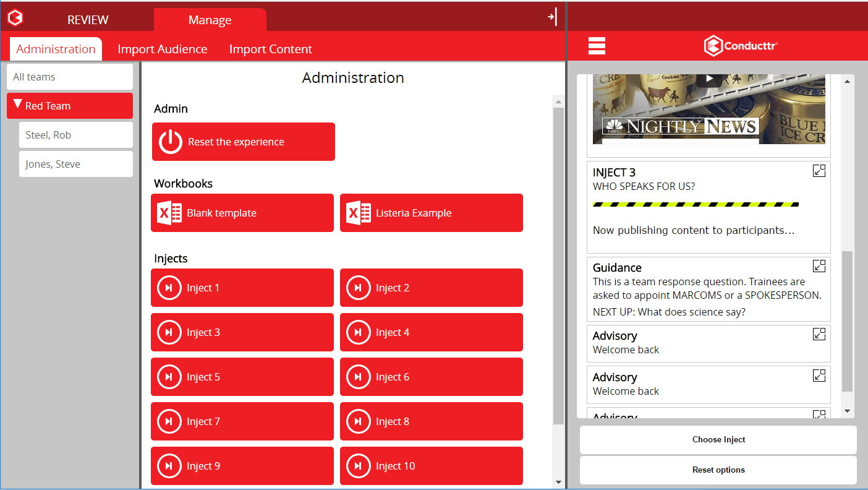Click the skip icon on Inject 1
This screenshot has height=490, width=868.
(169, 288)
